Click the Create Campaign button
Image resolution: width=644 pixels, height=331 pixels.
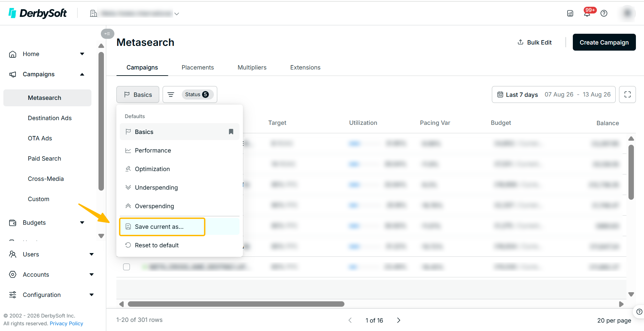(x=604, y=42)
